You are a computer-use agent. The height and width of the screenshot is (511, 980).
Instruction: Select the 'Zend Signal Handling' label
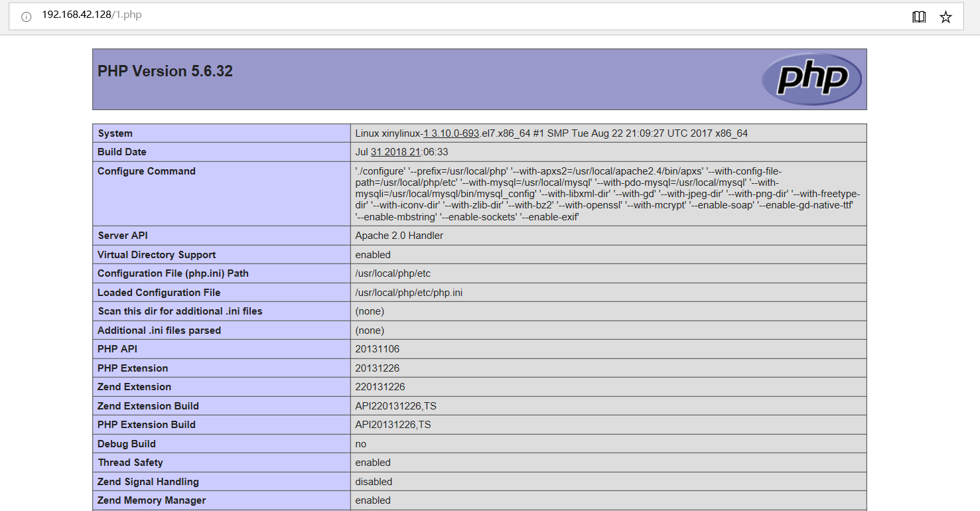(149, 482)
